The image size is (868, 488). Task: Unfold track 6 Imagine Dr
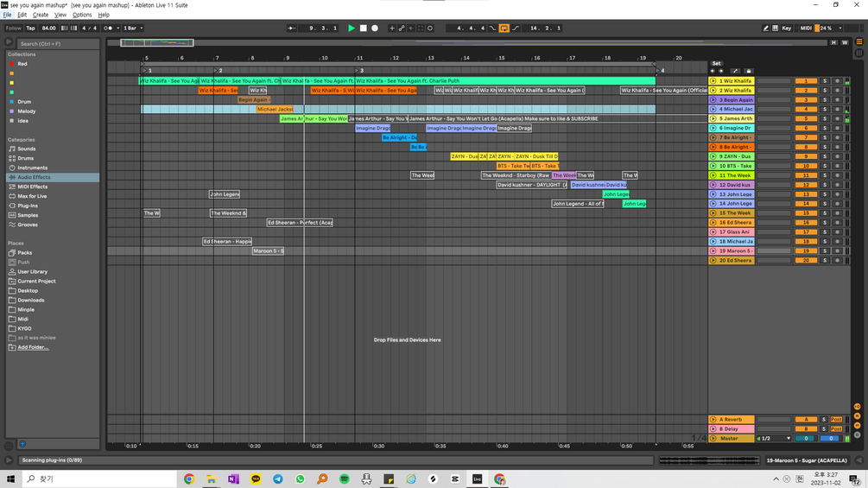coord(713,128)
